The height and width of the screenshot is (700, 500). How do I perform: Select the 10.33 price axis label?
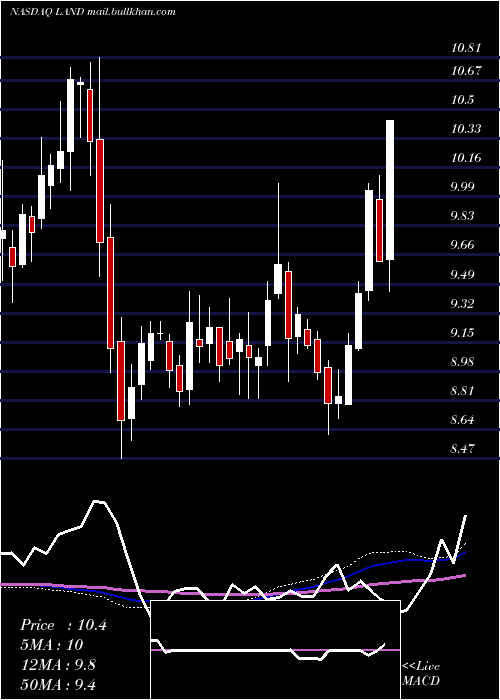point(466,129)
